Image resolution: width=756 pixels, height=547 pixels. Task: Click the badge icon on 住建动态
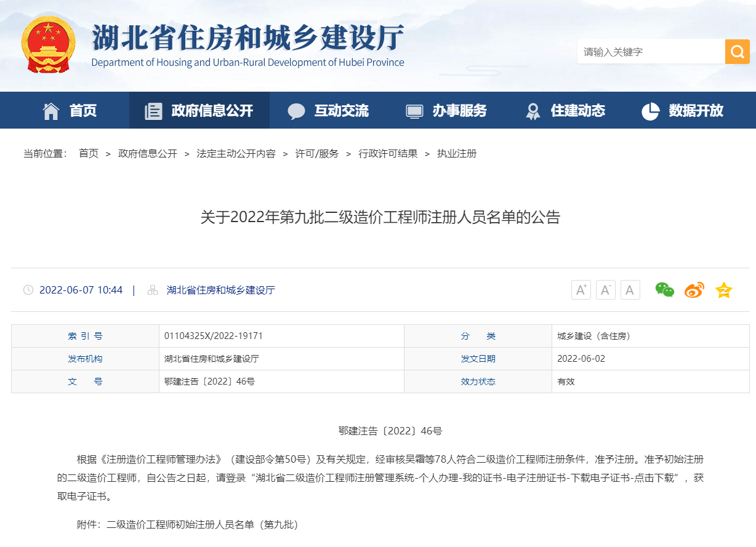[532, 110]
